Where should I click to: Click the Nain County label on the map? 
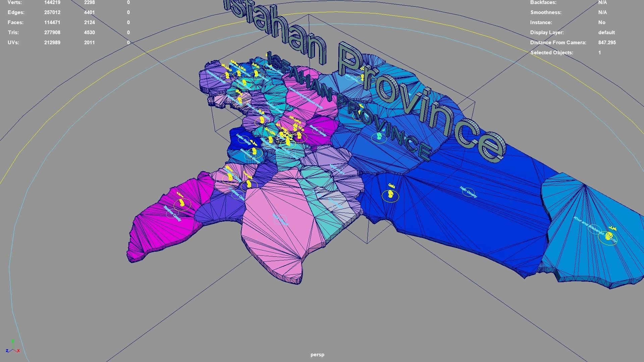tap(468, 191)
